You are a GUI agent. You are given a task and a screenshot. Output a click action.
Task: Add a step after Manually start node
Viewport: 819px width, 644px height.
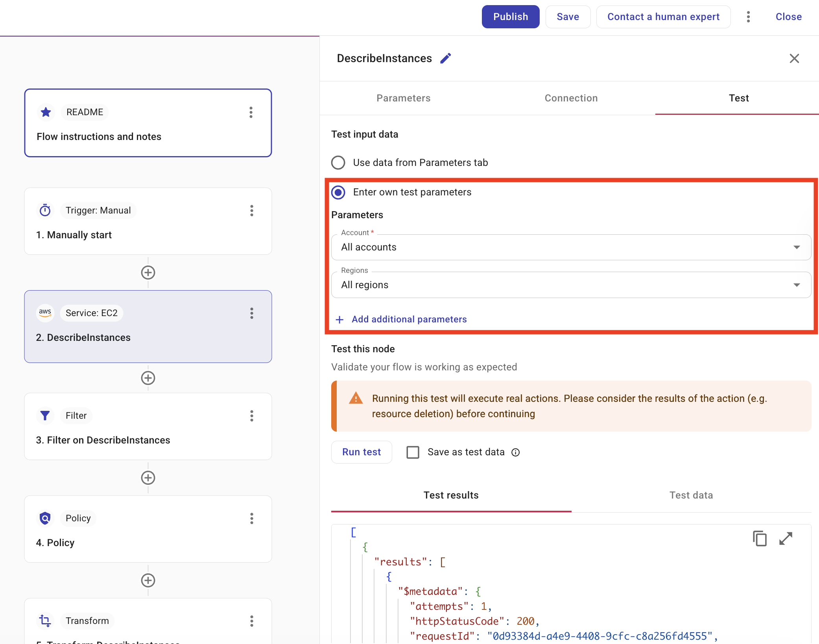pos(148,272)
